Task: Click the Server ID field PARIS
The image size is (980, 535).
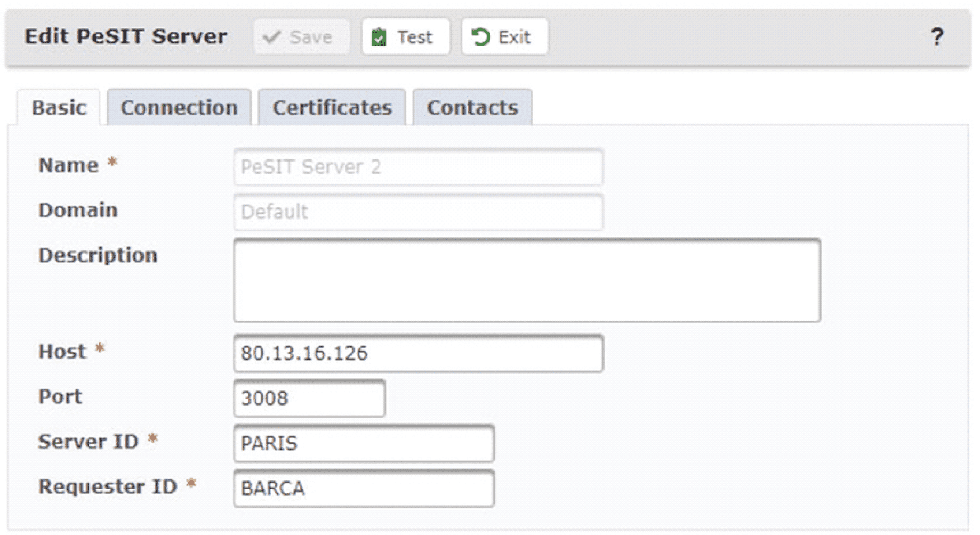Action: [x=364, y=444]
